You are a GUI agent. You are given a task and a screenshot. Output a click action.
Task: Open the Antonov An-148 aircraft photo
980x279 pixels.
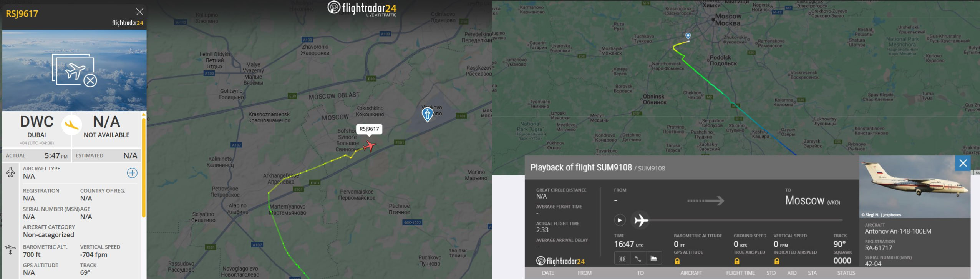(x=915, y=187)
